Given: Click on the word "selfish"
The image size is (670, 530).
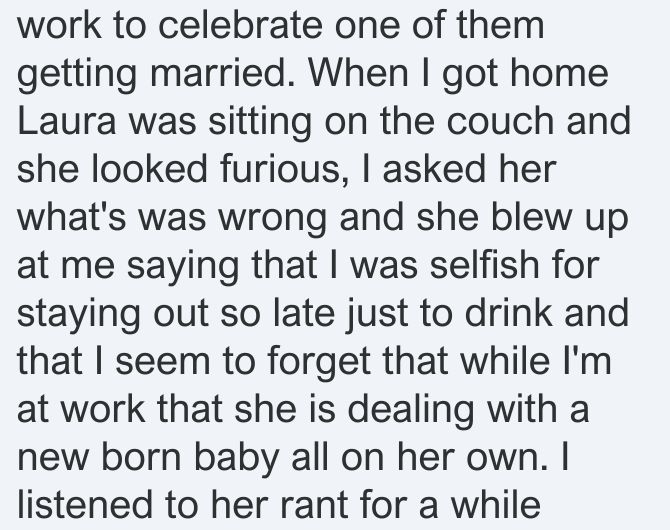Looking at the screenshot, I should 485,265.
